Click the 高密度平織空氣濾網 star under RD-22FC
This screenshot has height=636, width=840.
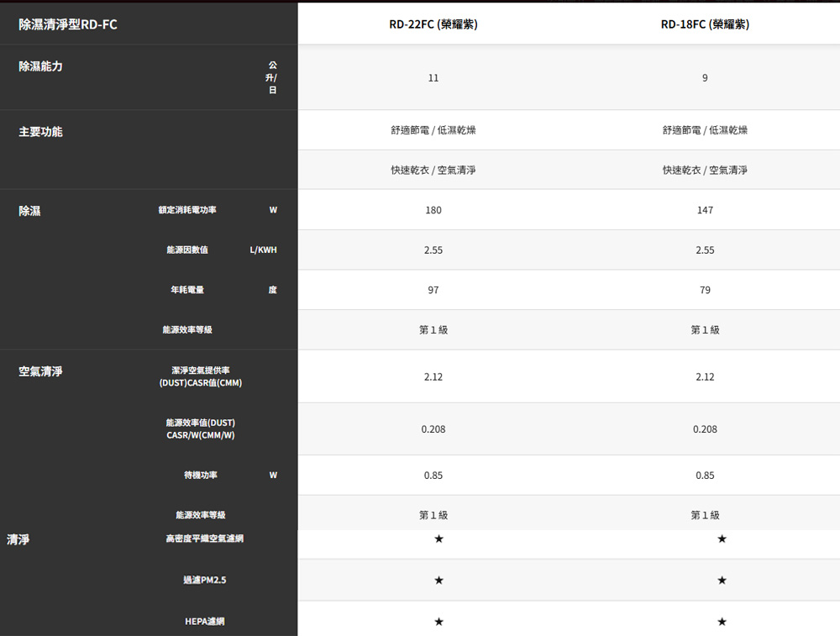pyautogui.click(x=438, y=539)
